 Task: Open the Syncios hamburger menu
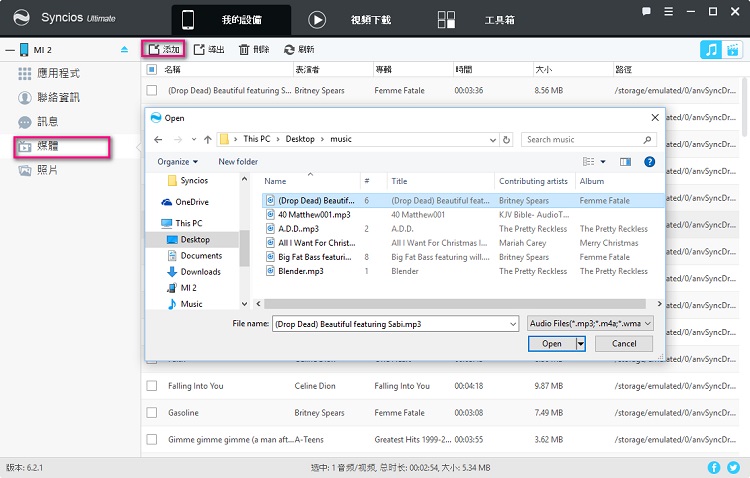coord(669,11)
